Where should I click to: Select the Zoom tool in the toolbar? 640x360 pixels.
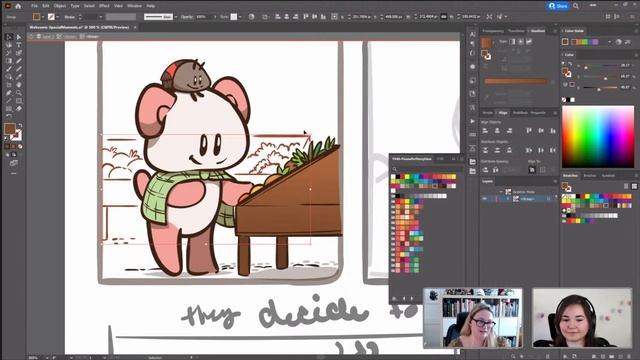click(x=19, y=93)
